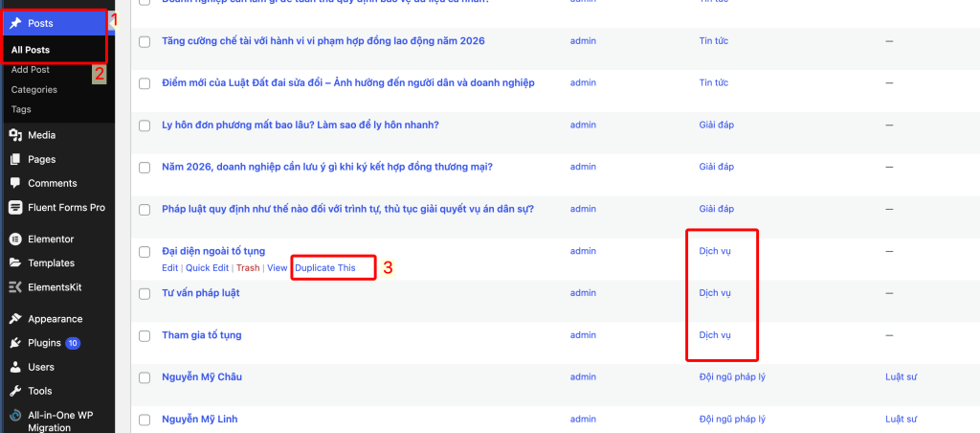980x433 pixels.
Task: Click the Comments bubble icon
Action: 15,183
